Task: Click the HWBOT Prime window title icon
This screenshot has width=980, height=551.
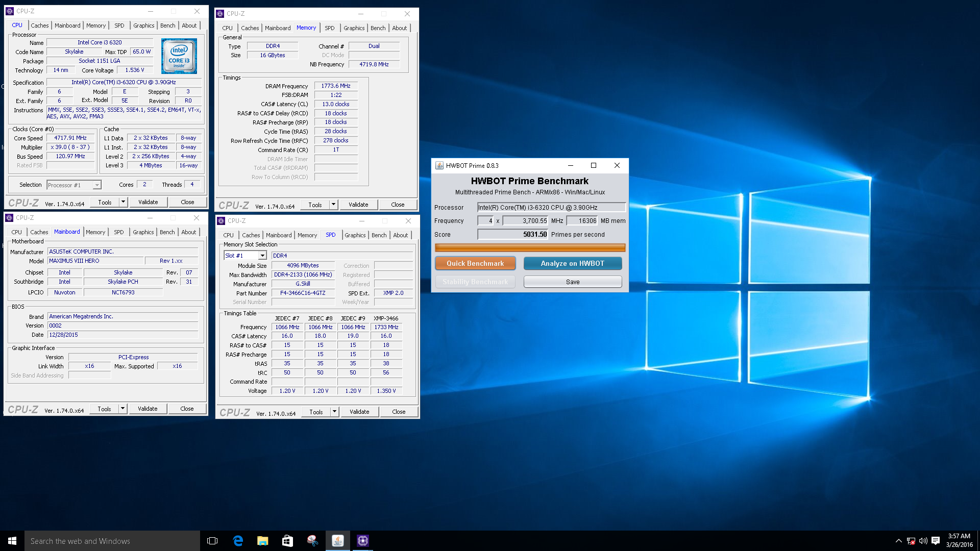Action: 439,165
